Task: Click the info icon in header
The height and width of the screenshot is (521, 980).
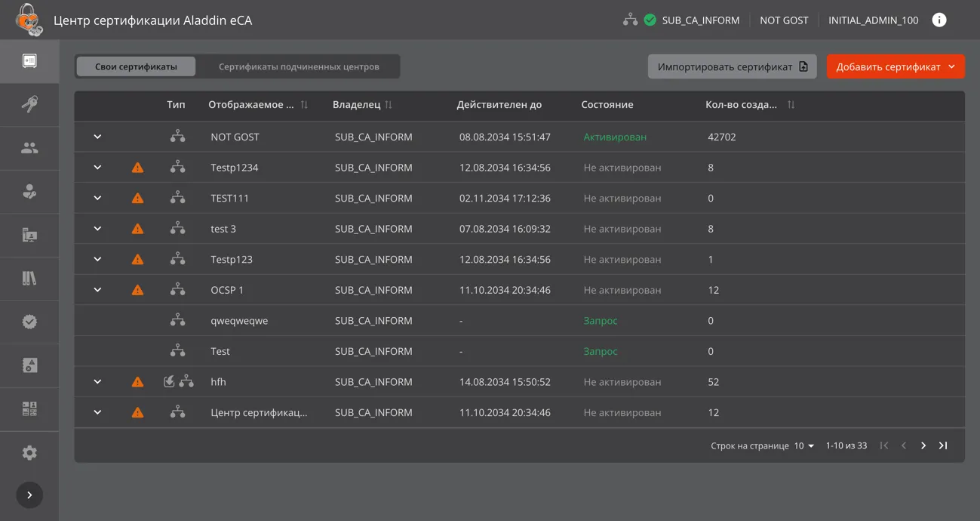Action: (939, 20)
